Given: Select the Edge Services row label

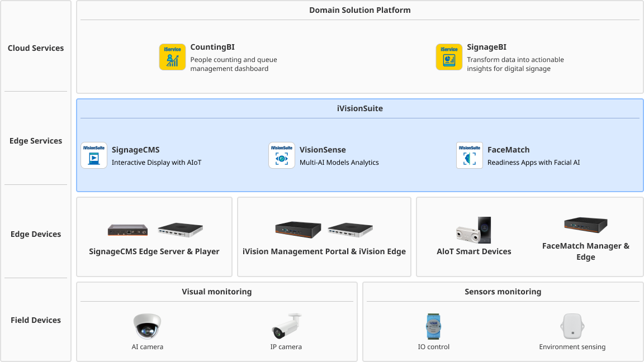Looking at the screenshot, I should (36, 141).
